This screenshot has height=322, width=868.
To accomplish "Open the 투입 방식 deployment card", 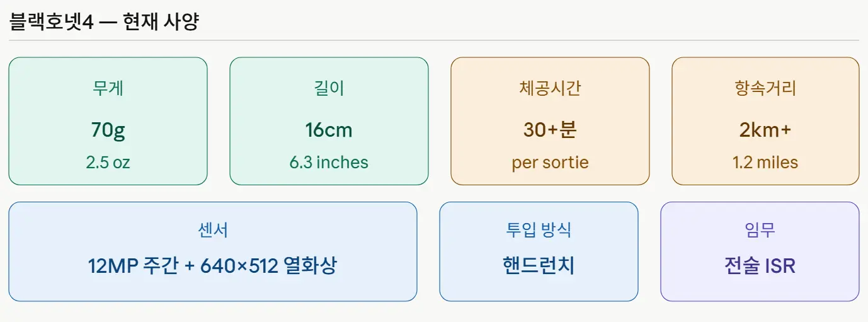I will [539, 251].
